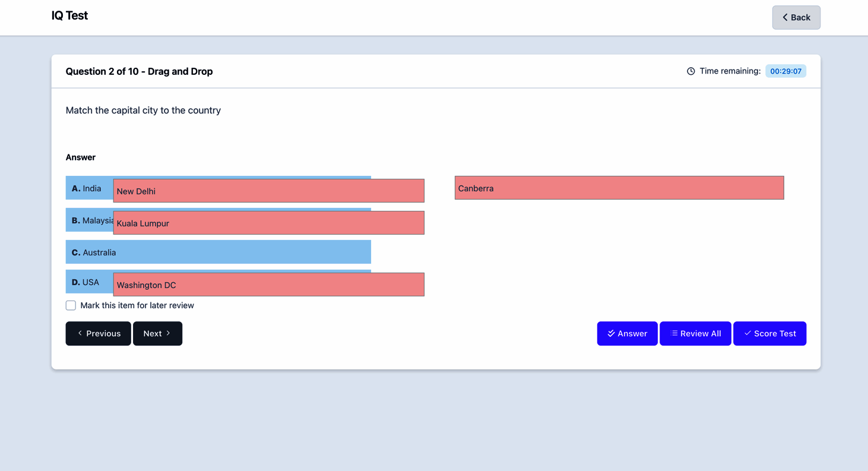Go to the next question

coord(157,333)
